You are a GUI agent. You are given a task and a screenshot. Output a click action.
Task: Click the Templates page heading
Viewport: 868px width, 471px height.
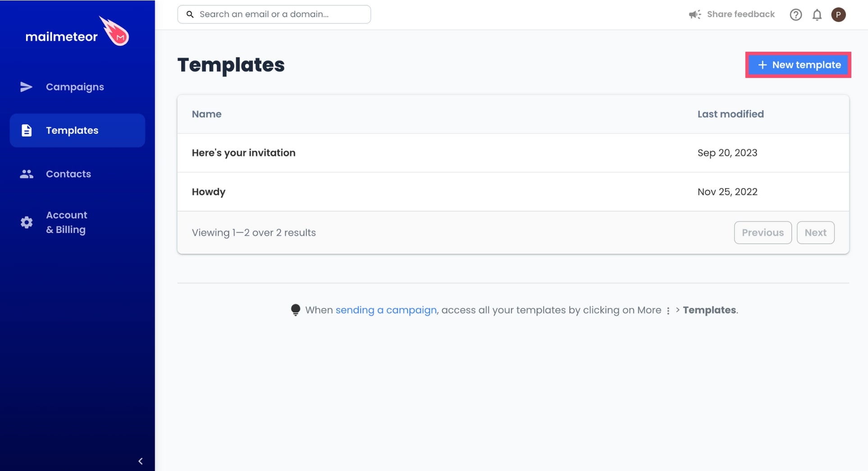(231, 65)
